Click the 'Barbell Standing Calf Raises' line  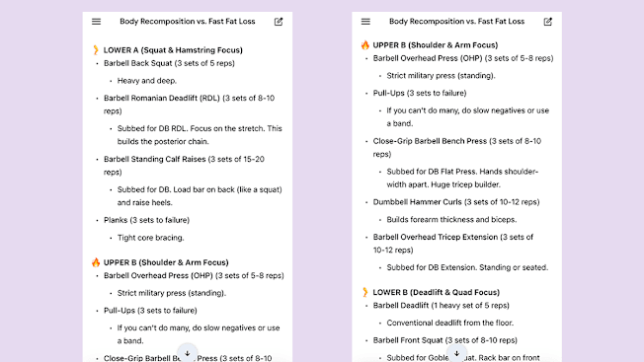pos(184,166)
